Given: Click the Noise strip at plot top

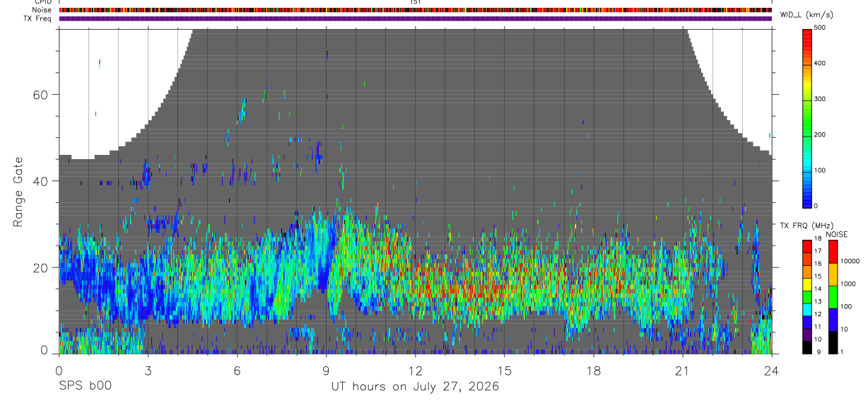Looking at the screenshot, I should pyautogui.click(x=415, y=11).
